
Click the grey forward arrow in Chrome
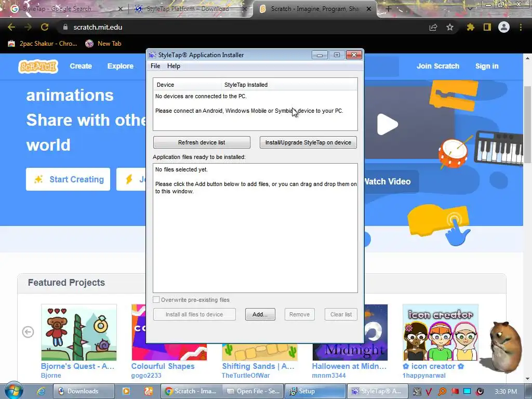(x=28, y=27)
